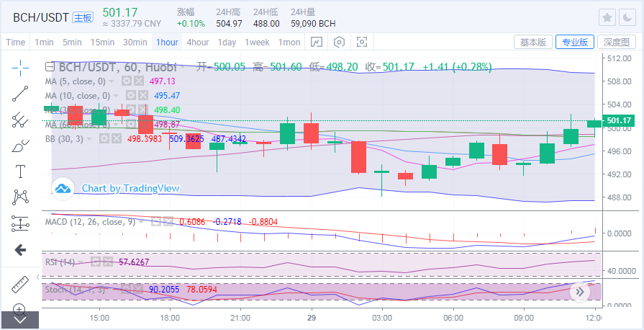The image size is (644, 330).
Task: Remove the MACD indicator with X
Action: tap(168, 222)
